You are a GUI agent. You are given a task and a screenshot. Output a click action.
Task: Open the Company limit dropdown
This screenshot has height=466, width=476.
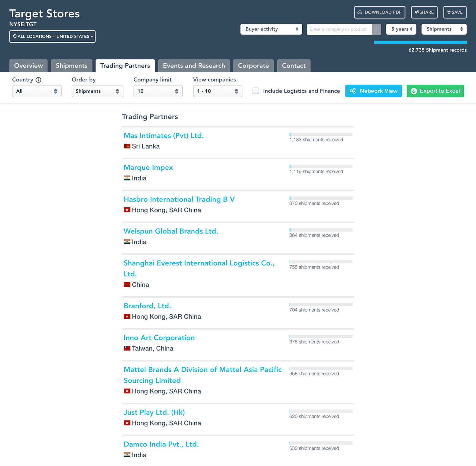click(158, 91)
